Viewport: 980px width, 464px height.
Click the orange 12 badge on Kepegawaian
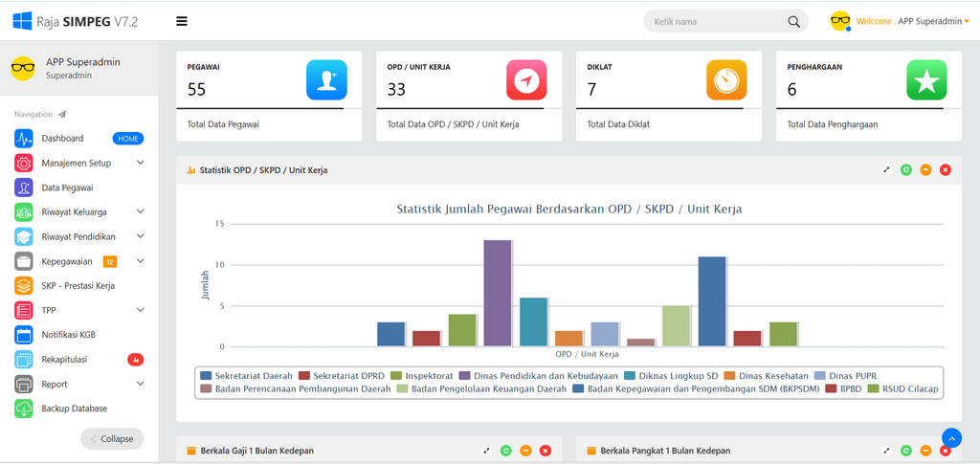[110, 262]
